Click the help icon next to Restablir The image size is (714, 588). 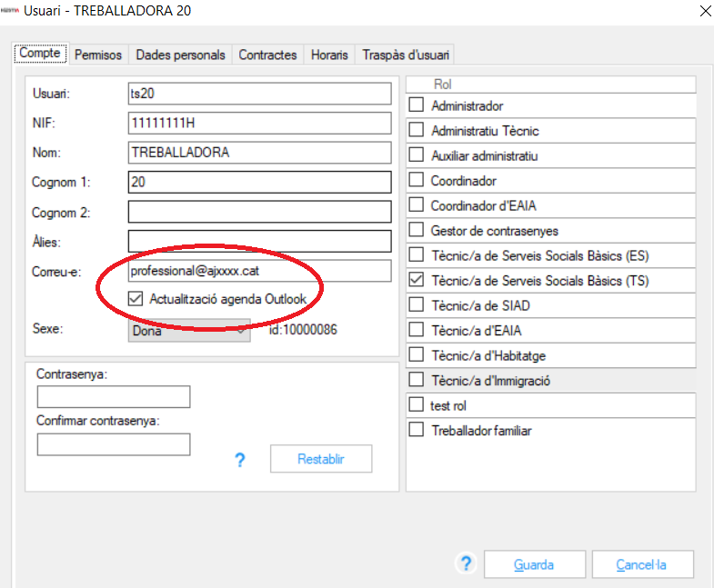click(x=240, y=460)
